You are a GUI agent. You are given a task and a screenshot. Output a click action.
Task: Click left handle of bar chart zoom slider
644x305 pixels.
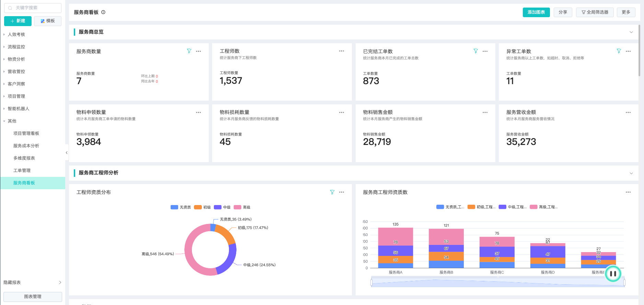click(371, 282)
